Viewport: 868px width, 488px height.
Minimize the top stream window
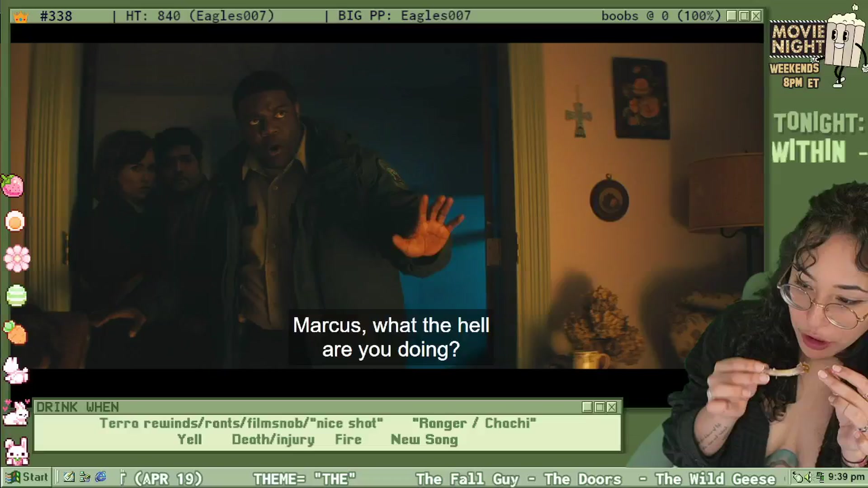[732, 16]
